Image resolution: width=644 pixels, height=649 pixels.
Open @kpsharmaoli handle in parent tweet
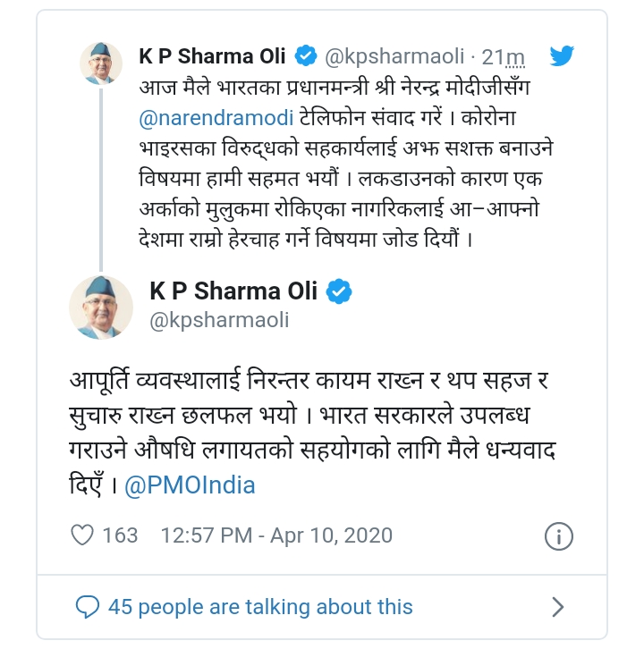coord(394,56)
